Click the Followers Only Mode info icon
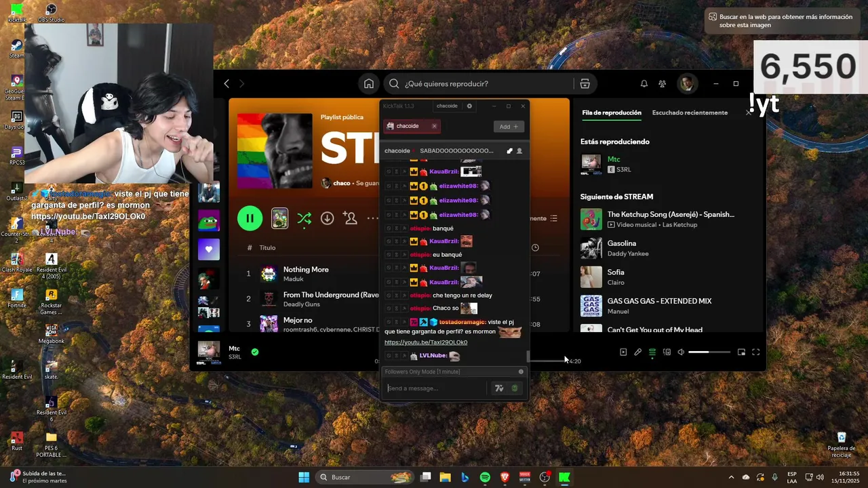The width and height of the screenshot is (868, 488). pyautogui.click(x=521, y=371)
